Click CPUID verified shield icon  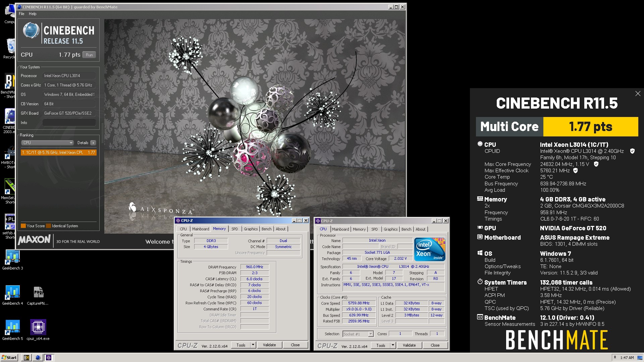tap(632, 151)
